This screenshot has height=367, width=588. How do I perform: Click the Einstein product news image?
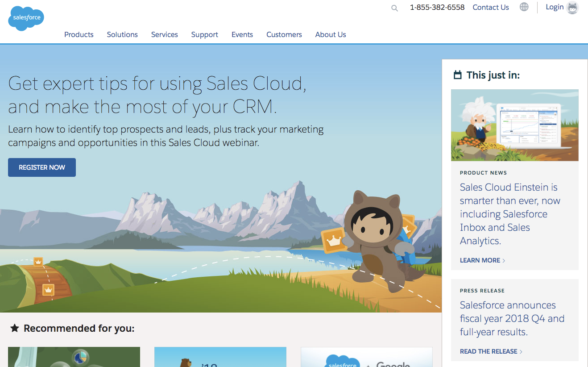[515, 125]
